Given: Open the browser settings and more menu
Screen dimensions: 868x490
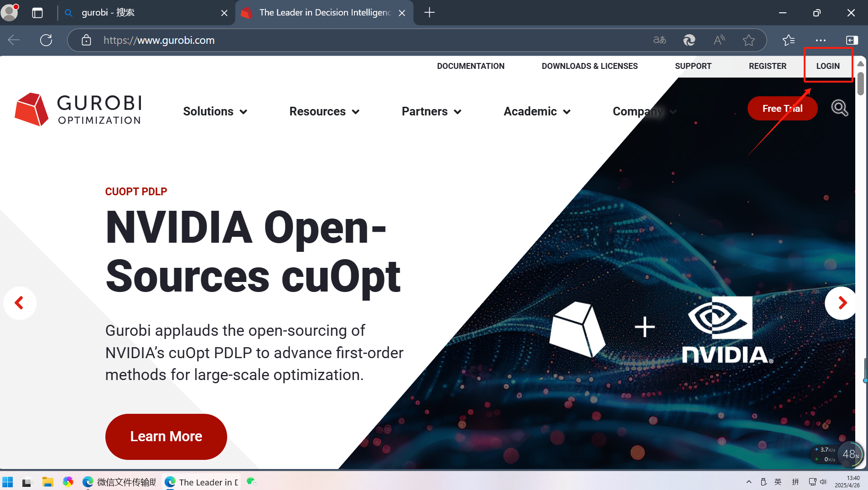Looking at the screenshot, I should point(821,40).
